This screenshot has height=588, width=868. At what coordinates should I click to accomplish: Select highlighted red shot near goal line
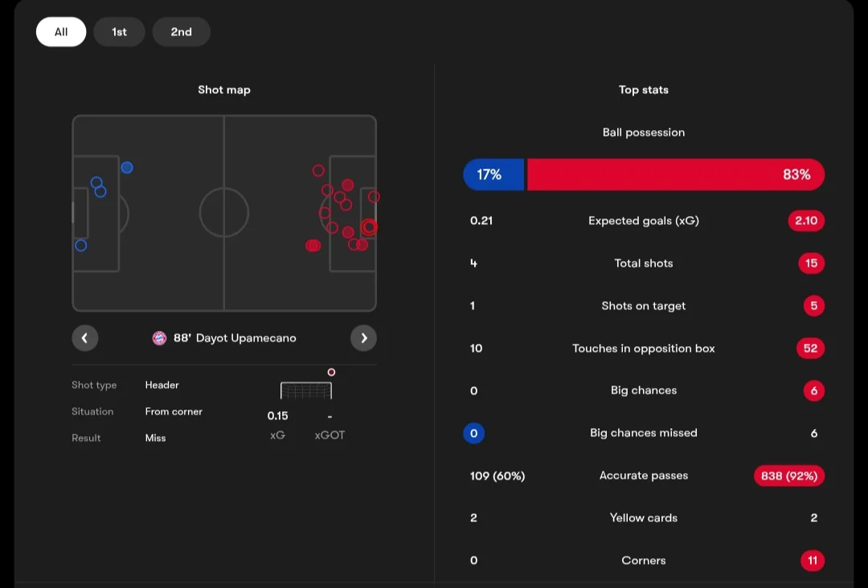pos(369,227)
